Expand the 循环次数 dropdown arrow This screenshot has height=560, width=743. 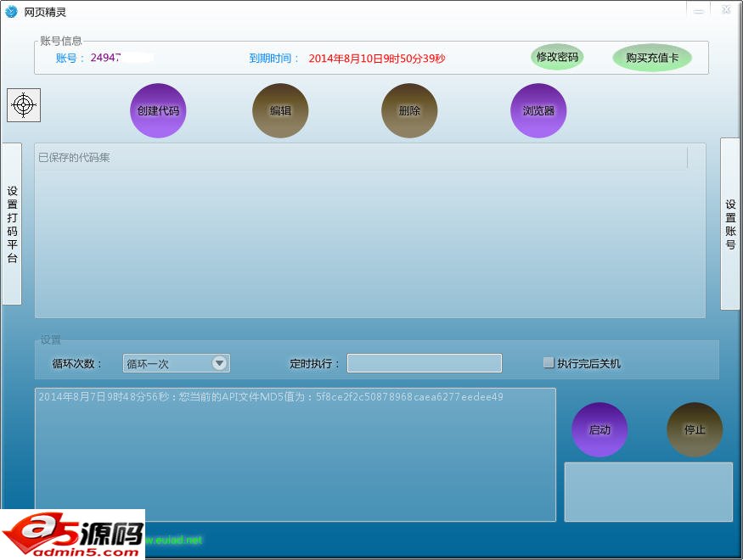coord(219,363)
